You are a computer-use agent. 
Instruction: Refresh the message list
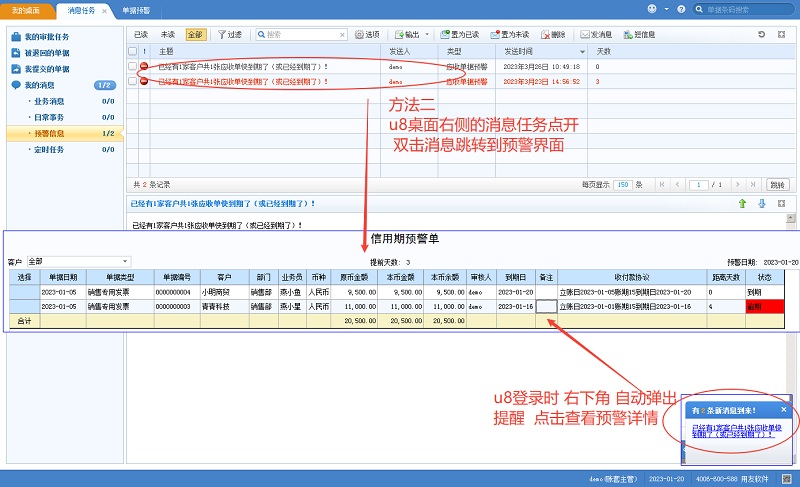762,34
